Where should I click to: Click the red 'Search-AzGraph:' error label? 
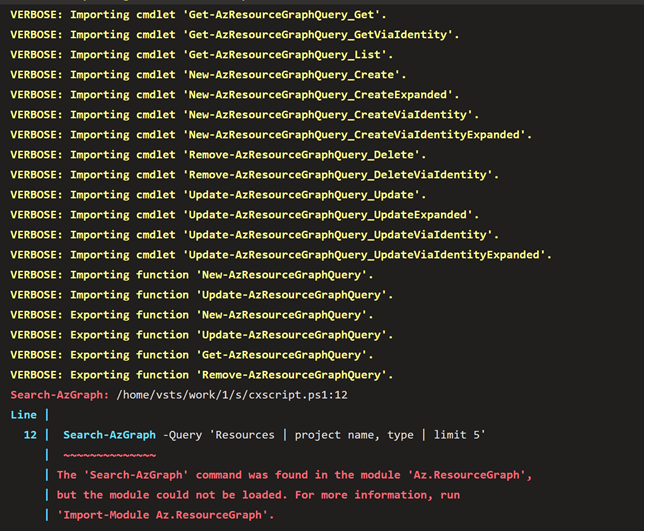tap(60, 395)
